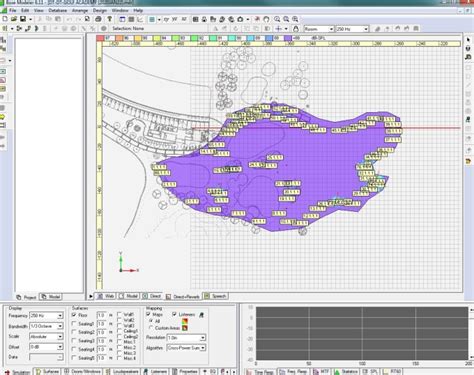Click the map color icon beside All
The image size is (474, 375).
point(185,321)
